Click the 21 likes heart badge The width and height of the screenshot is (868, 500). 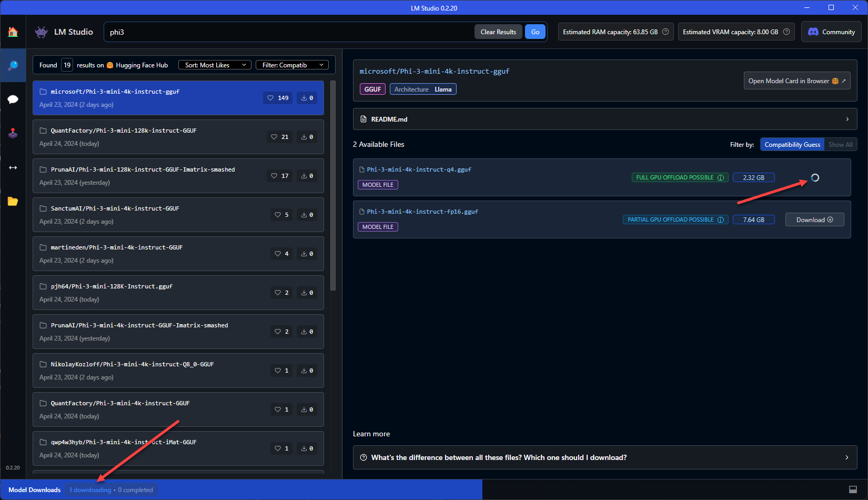pyautogui.click(x=279, y=137)
